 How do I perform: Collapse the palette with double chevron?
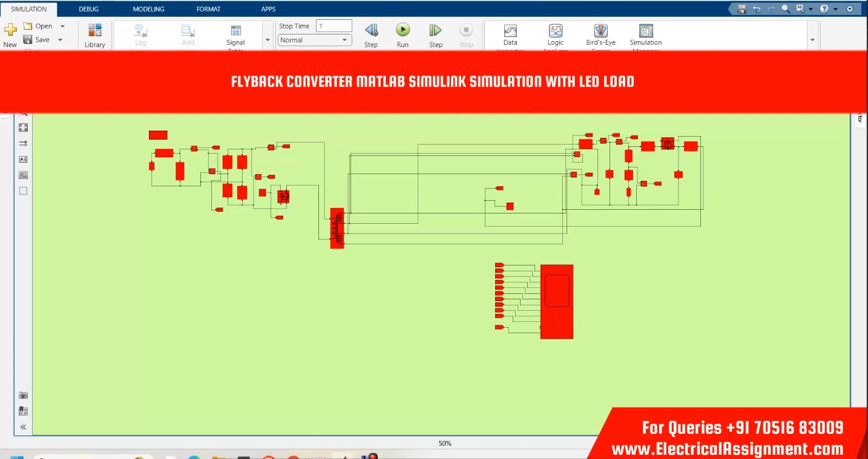(23, 427)
